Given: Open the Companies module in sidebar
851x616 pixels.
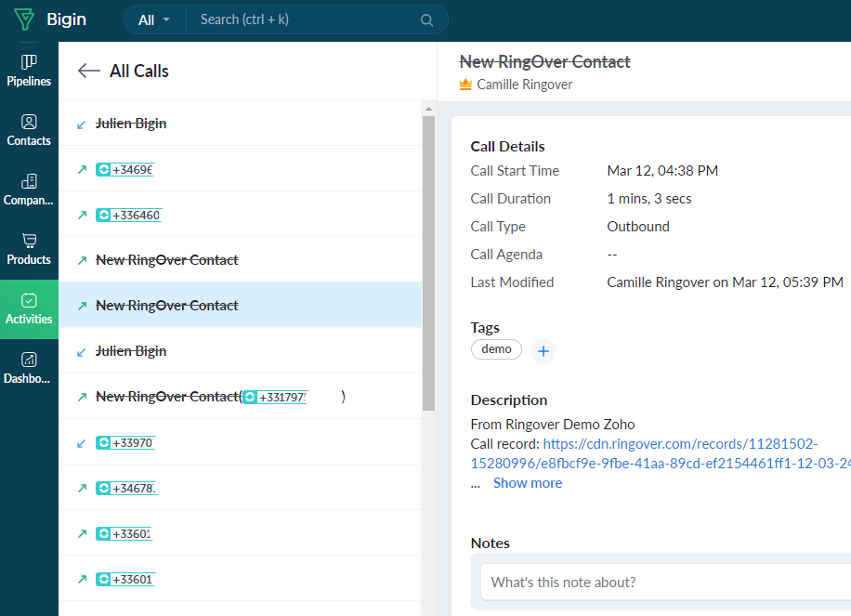Looking at the screenshot, I should point(29,190).
